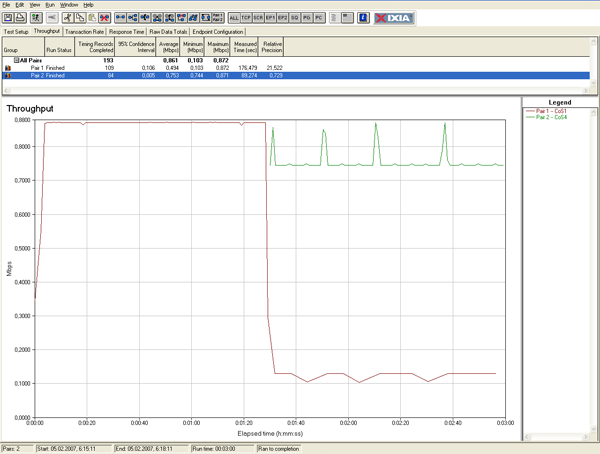Collapse the All Pairs group
Image resolution: width=600 pixels, height=454 pixels.
16,60
